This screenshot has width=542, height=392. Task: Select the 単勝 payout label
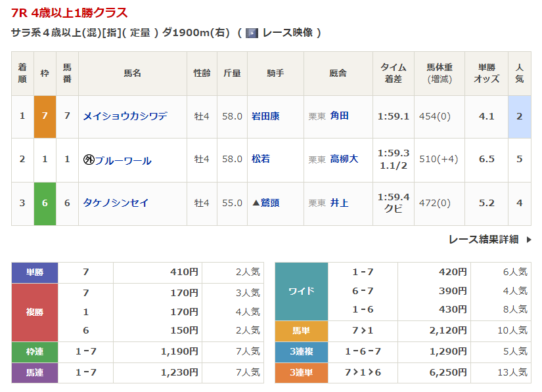point(35,272)
